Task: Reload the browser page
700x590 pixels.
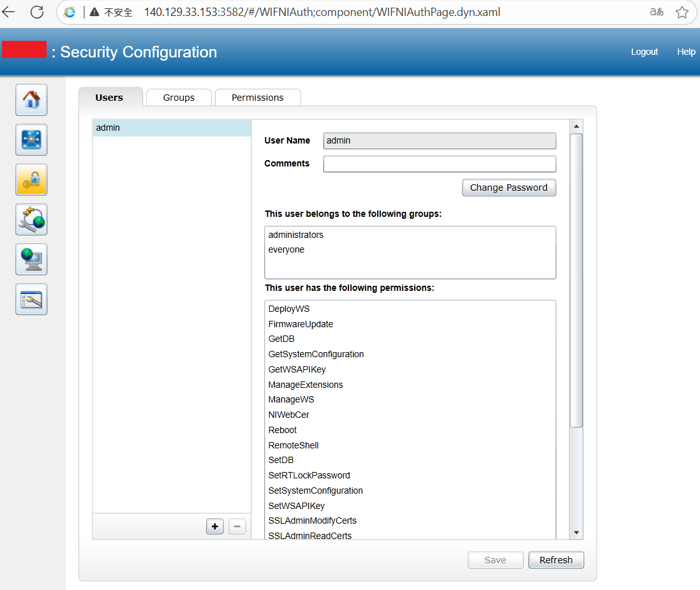Action: (x=37, y=12)
